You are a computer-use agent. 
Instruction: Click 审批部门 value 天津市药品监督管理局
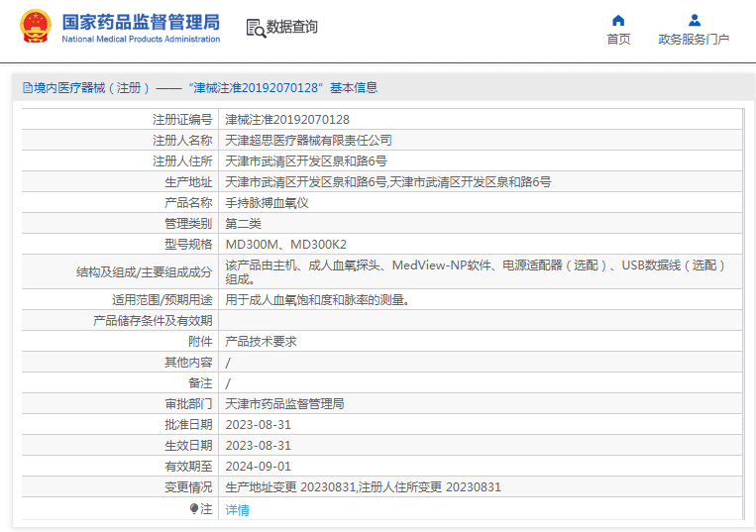click(x=284, y=404)
